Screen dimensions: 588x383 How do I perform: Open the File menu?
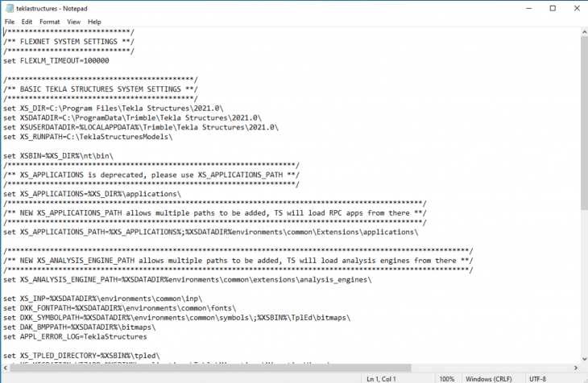pyautogui.click(x=10, y=22)
